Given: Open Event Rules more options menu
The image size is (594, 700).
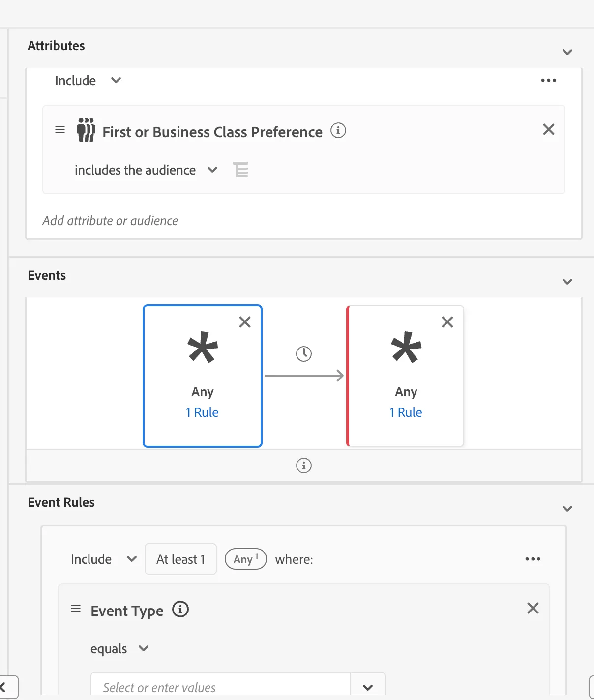Looking at the screenshot, I should (533, 559).
